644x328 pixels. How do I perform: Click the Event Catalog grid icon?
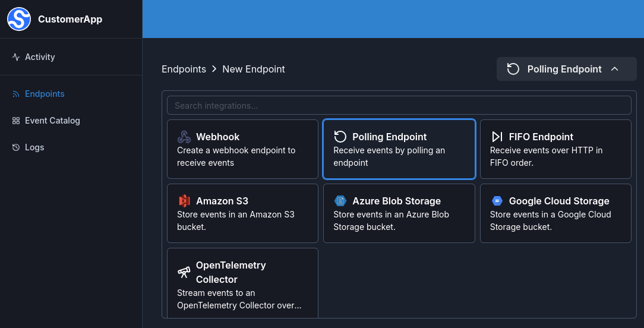(16, 121)
